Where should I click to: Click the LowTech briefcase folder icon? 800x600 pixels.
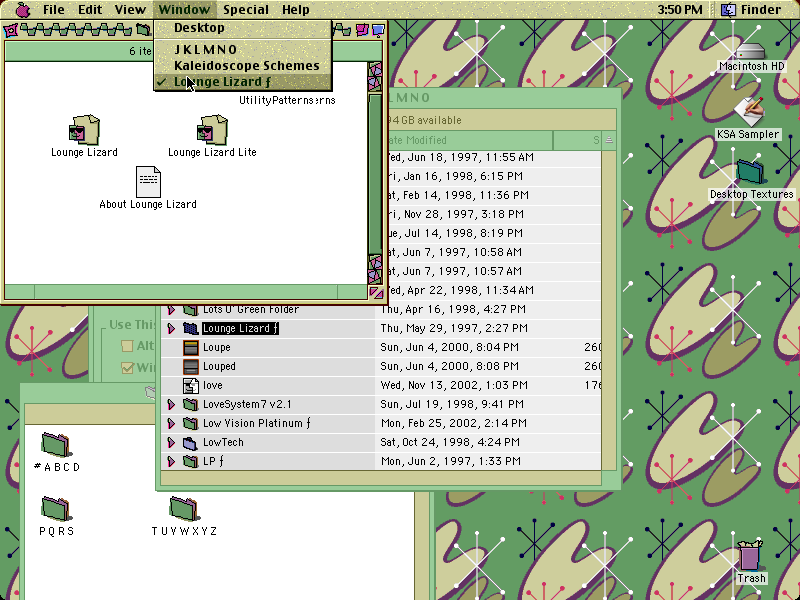click(190, 442)
